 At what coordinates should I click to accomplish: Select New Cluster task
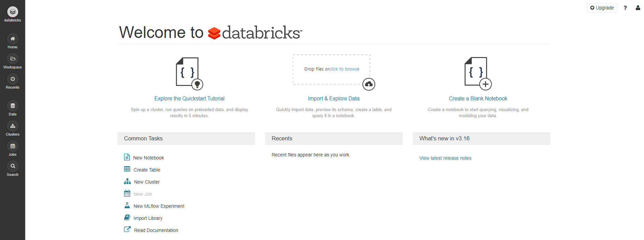147,182
